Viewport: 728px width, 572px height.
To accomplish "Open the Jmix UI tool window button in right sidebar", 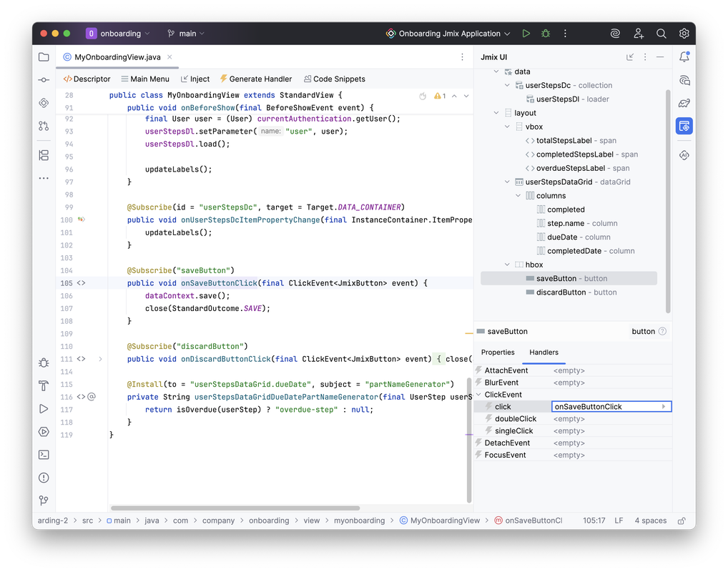I will tap(684, 126).
